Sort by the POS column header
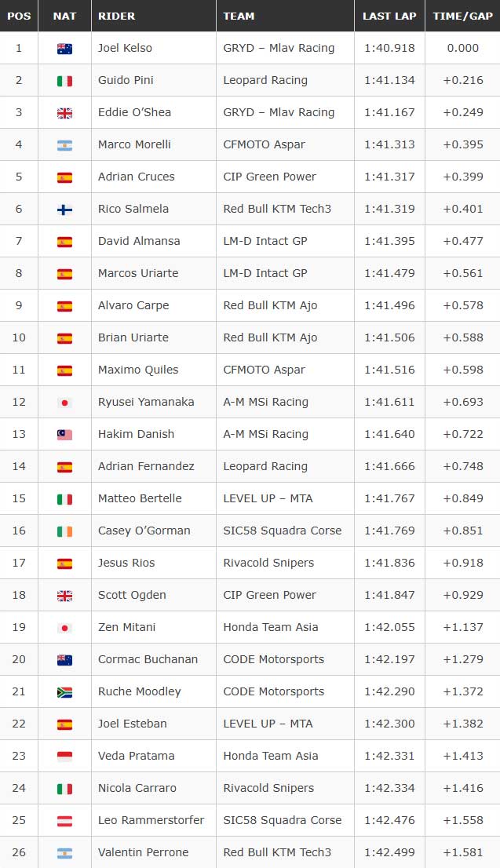The width and height of the screenshot is (500, 868). coord(19,16)
